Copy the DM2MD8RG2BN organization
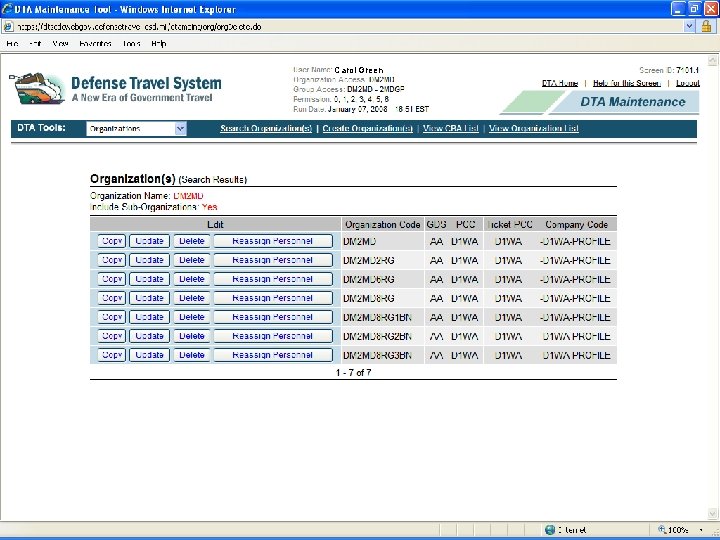The height and width of the screenshot is (540, 720). pos(112,336)
